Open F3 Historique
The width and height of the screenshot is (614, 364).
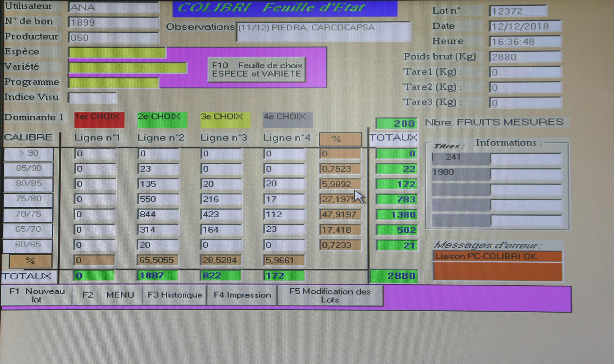click(x=175, y=295)
